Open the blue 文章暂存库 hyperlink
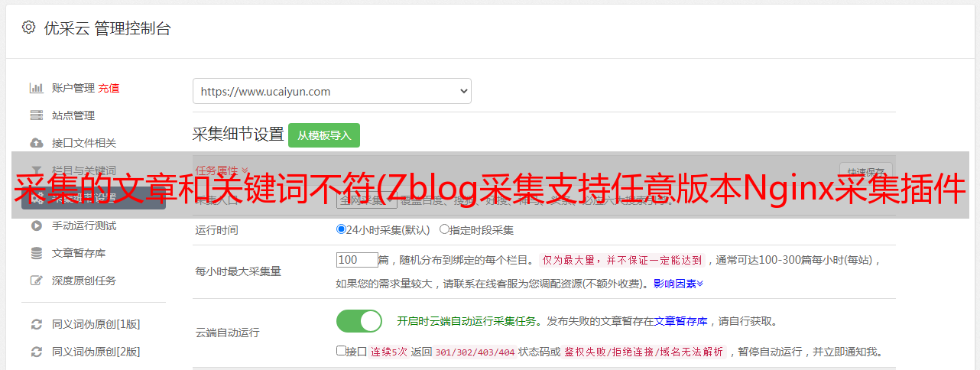The width and height of the screenshot is (980, 370). click(x=680, y=321)
